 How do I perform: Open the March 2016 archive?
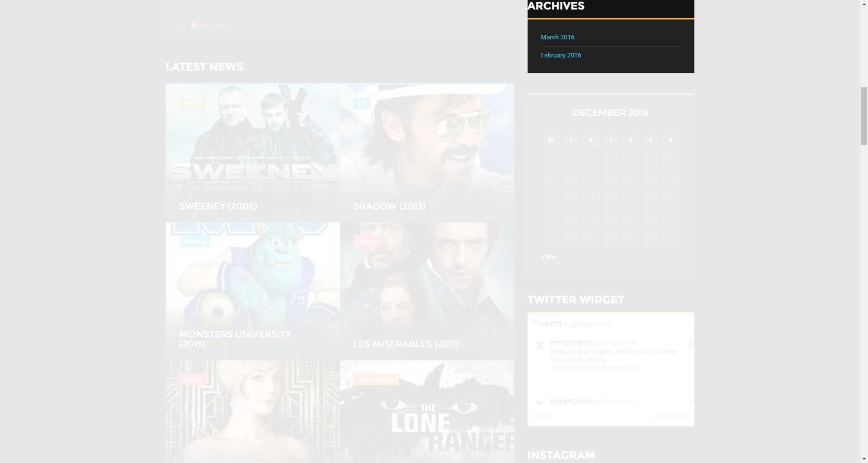(557, 37)
